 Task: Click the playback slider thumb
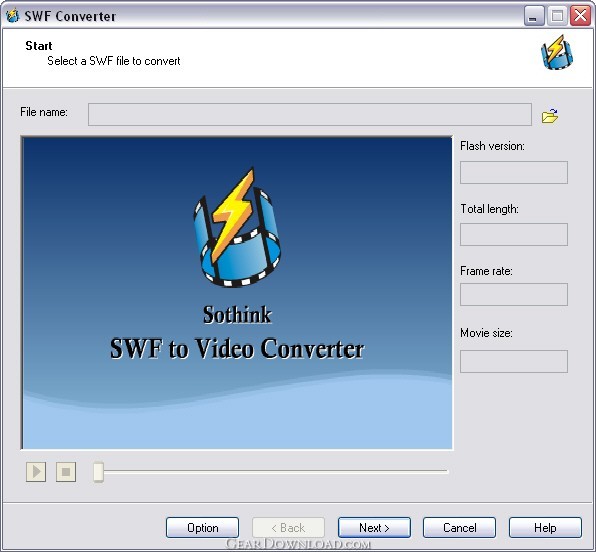98,472
